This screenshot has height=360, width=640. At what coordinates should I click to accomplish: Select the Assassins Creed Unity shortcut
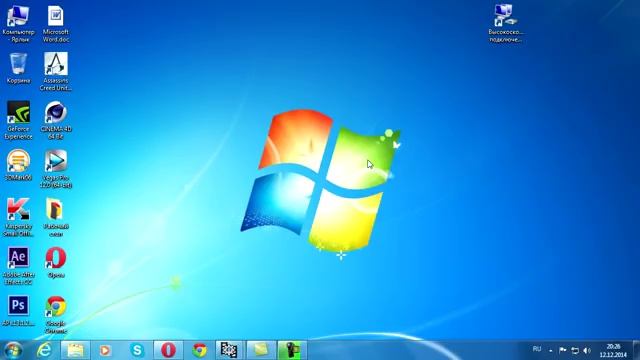pyautogui.click(x=56, y=72)
